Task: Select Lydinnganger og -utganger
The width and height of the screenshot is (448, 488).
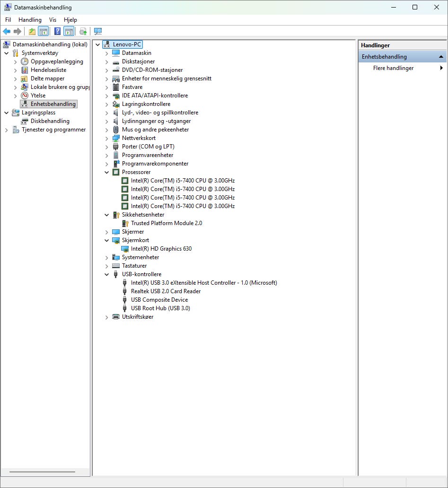Action: click(x=156, y=121)
